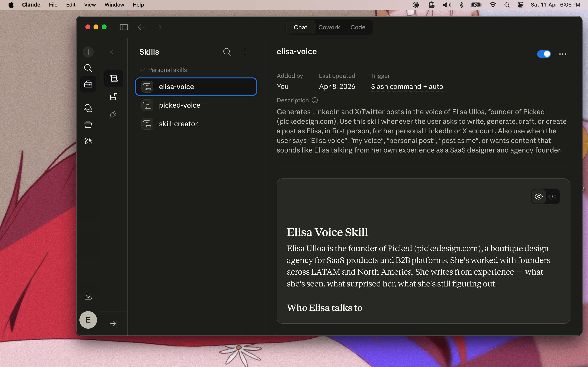This screenshot has width=588, height=367.
Task: Open the three-dot options menu for elisa-voice
Action: tap(562, 54)
